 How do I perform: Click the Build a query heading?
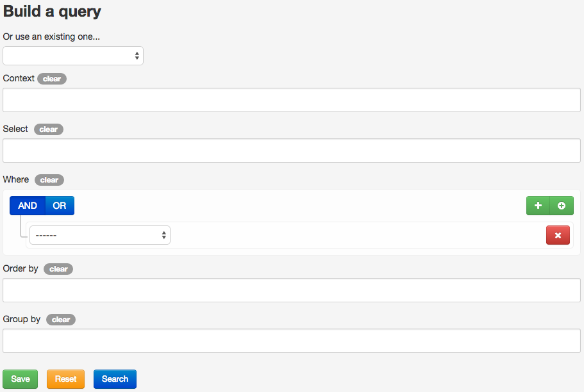click(x=52, y=12)
